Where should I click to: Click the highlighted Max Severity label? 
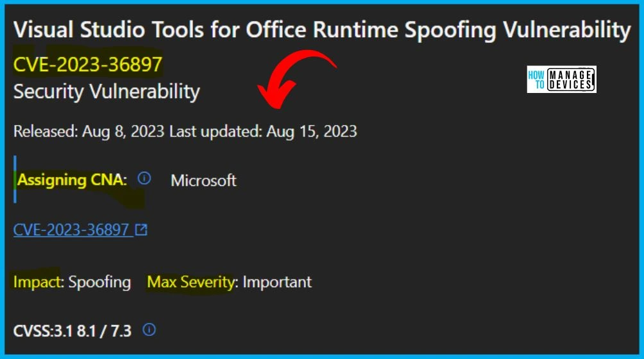coord(191,282)
